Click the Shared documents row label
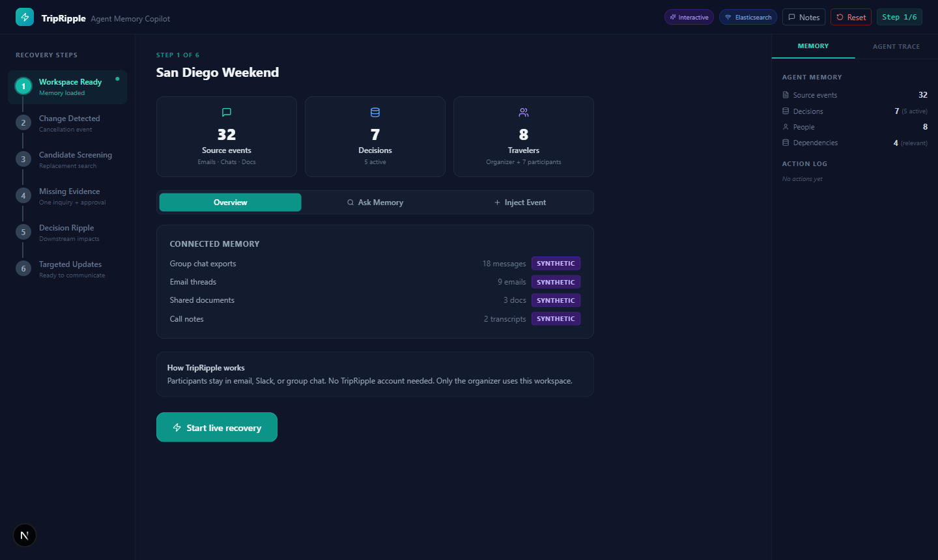This screenshot has width=938, height=560. [x=202, y=300]
